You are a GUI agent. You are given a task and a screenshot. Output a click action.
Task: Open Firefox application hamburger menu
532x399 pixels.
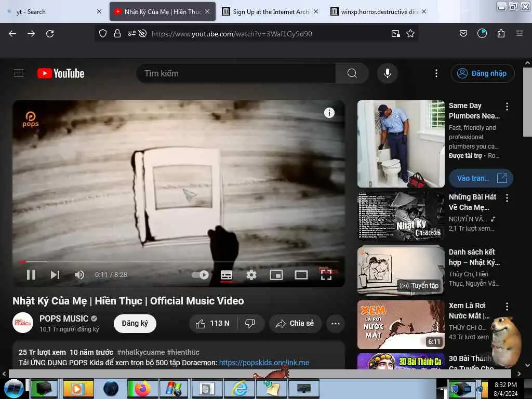[x=520, y=33]
